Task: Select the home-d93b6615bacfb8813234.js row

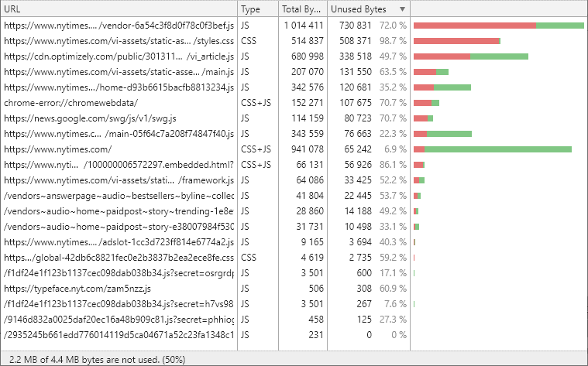Action: pyautogui.click(x=119, y=87)
